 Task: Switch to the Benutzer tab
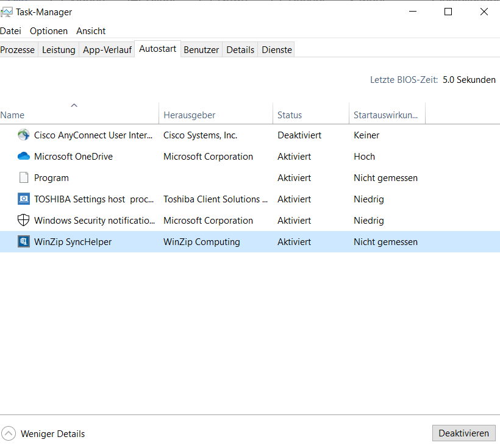[x=201, y=50]
